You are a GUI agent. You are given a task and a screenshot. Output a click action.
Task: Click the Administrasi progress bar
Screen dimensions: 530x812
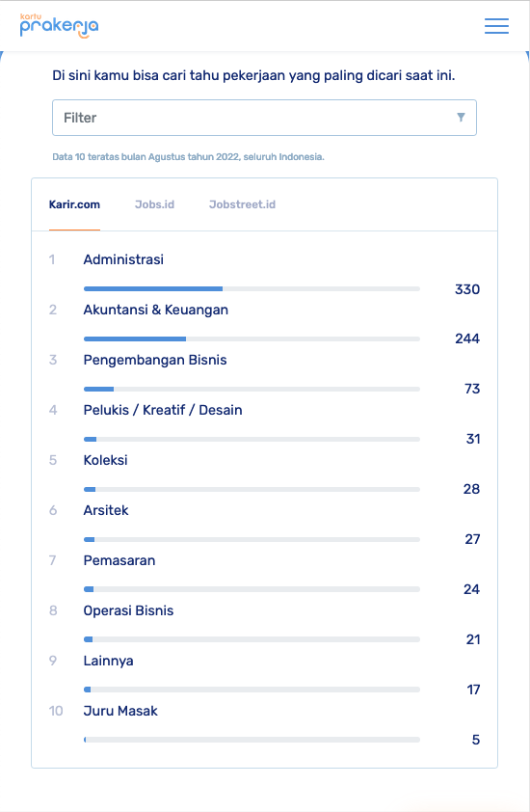click(252, 289)
